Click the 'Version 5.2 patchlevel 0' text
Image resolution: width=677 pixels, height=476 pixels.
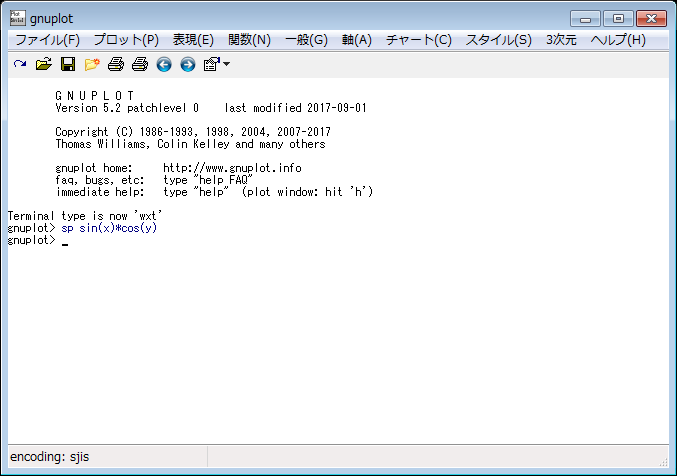tap(127, 108)
